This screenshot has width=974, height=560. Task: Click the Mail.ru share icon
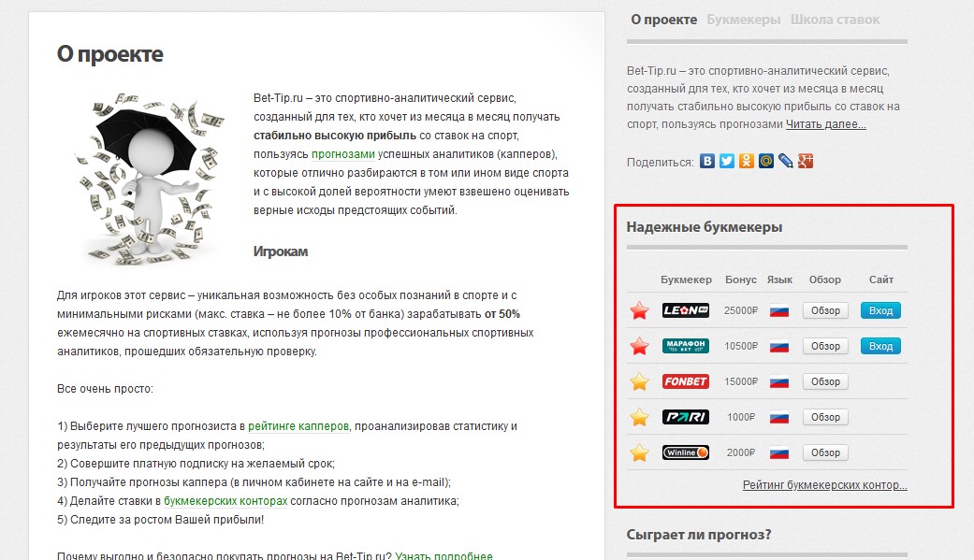tap(766, 161)
